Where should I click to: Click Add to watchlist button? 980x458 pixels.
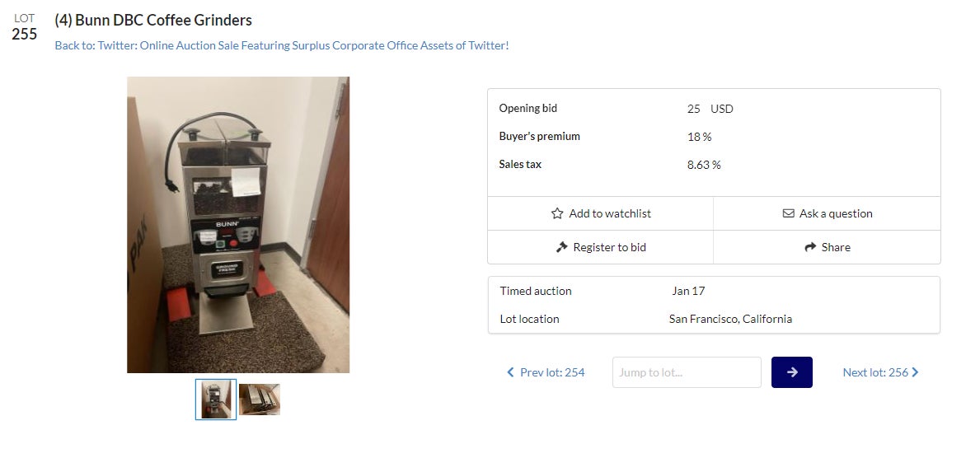(610, 213)
